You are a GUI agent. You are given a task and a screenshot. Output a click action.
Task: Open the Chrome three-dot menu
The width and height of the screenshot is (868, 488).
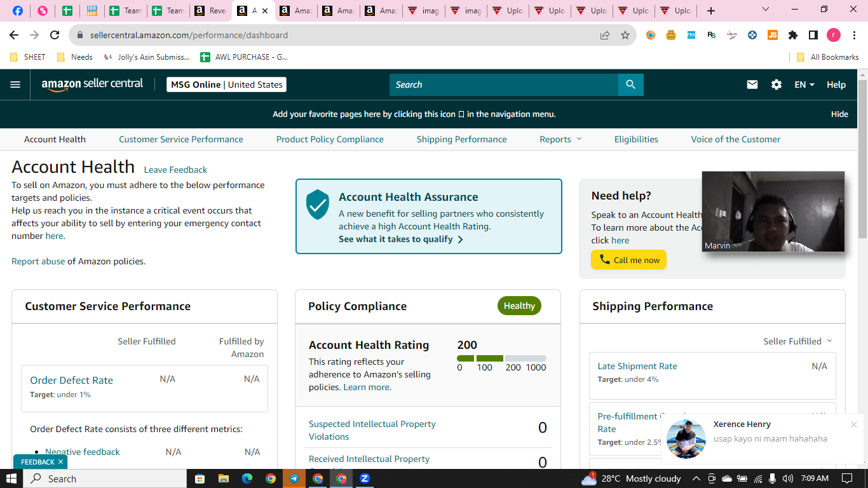[x=854, y=35]
